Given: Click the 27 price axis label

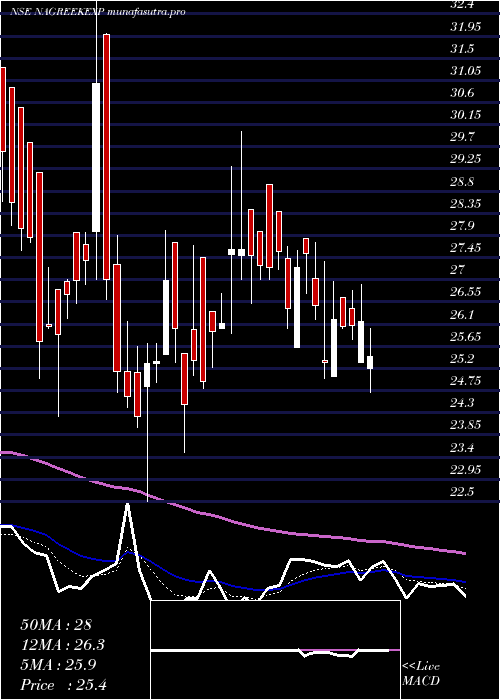Looking at the screenshot, I should [458, 270].
